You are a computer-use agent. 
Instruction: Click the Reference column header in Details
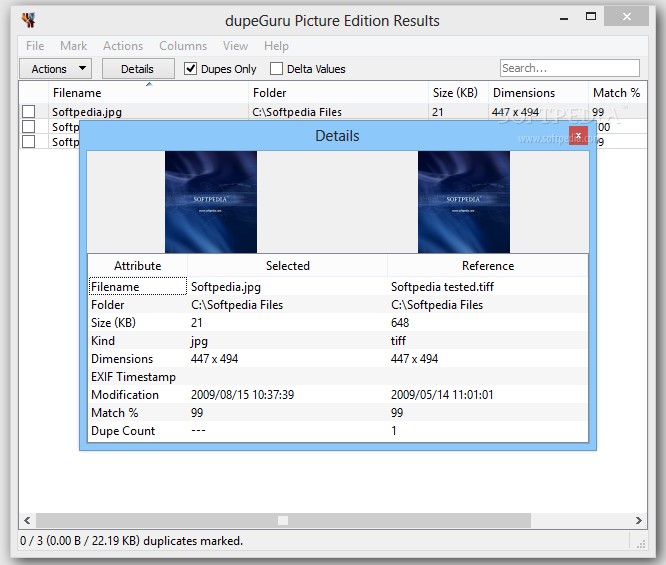click(488, 266)
